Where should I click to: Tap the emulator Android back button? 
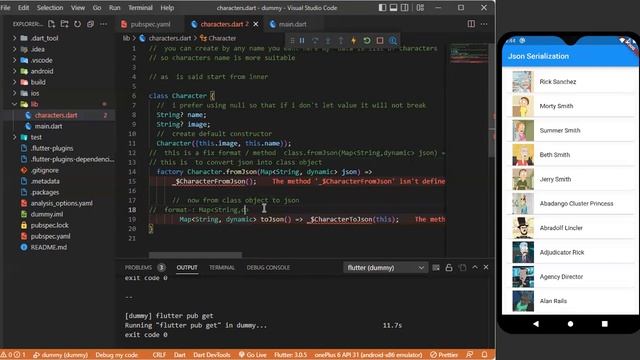[x=536, y=324]
